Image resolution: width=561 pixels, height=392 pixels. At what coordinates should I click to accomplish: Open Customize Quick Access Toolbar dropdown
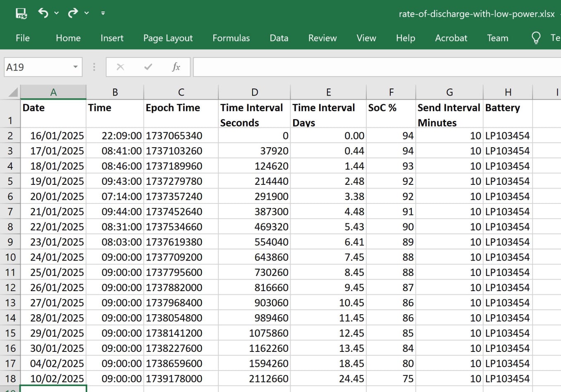[x=103, y=13]
